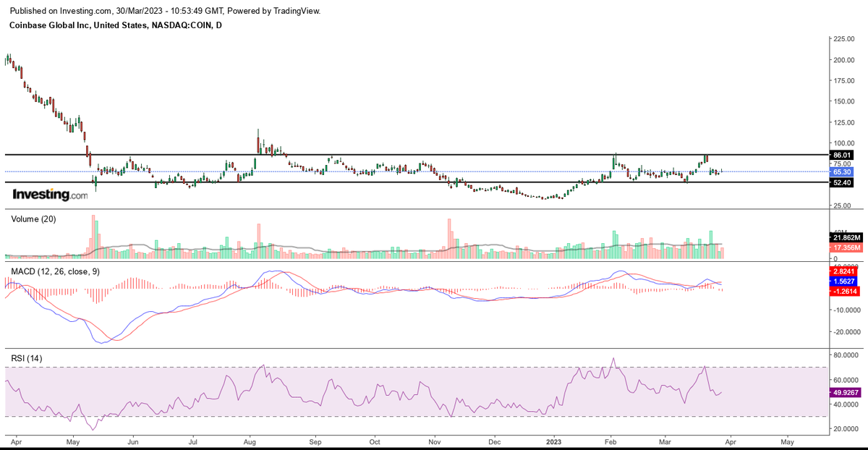Click the 100.00 price axis label
This screenshot has width=868, height=450.
844,143
